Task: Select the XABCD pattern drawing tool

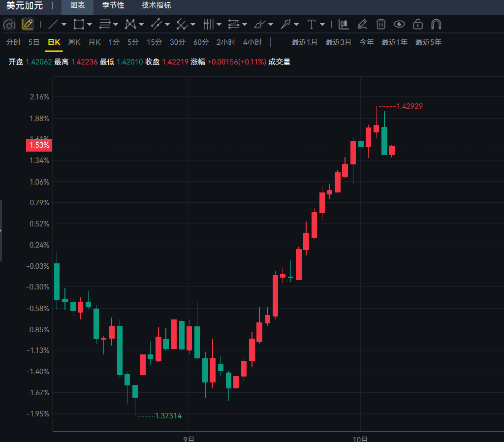Action: tap(130, 24)
